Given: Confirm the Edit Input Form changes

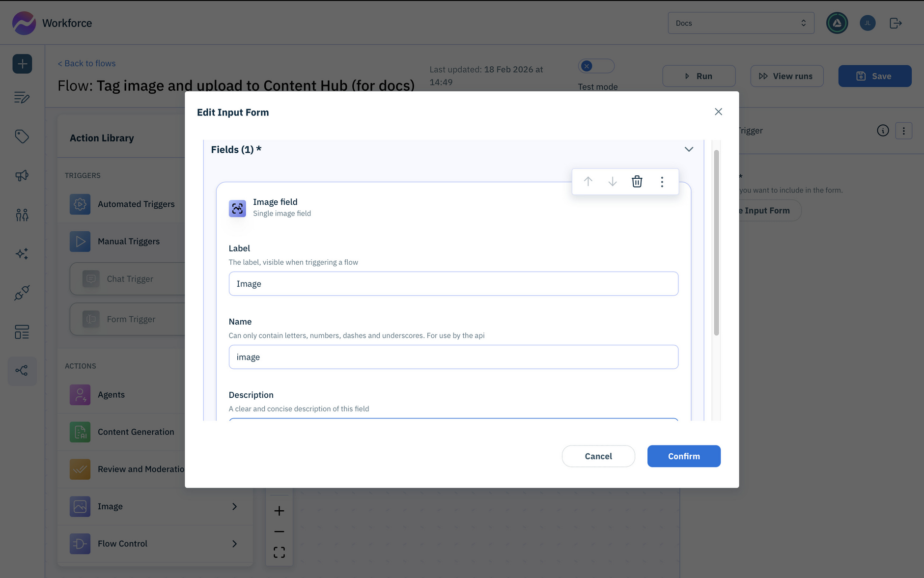Looking at the screenshot, I should tap(684, 456).
